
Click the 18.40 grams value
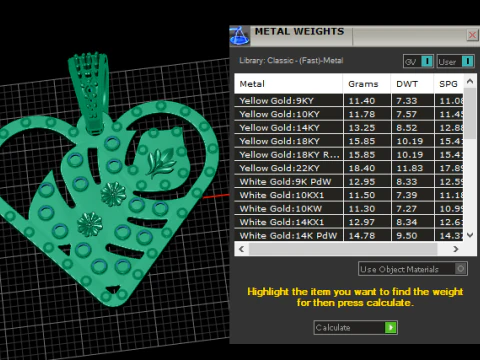(x=362, y=168)
